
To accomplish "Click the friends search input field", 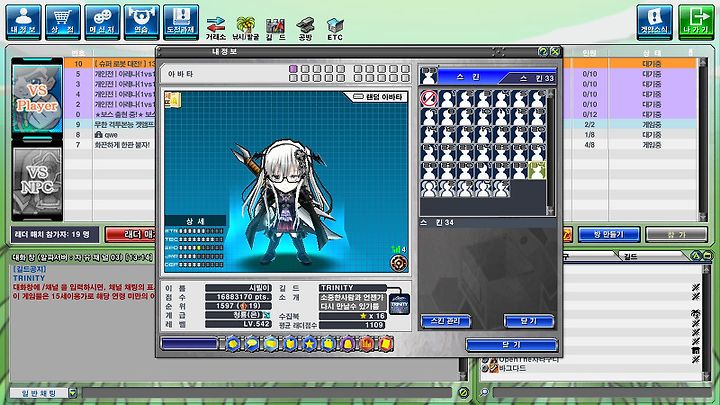I will coord(602,393).
